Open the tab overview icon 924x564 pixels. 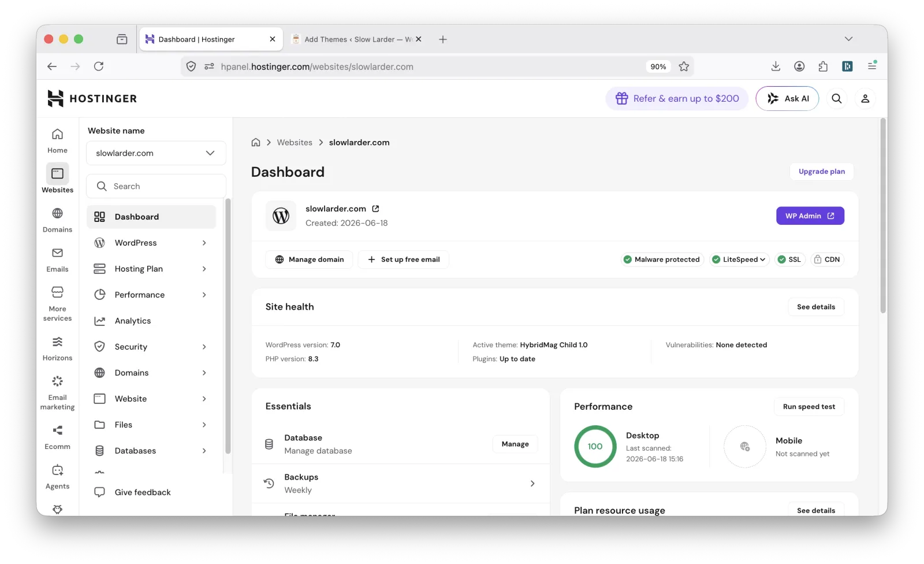[122, 39]
